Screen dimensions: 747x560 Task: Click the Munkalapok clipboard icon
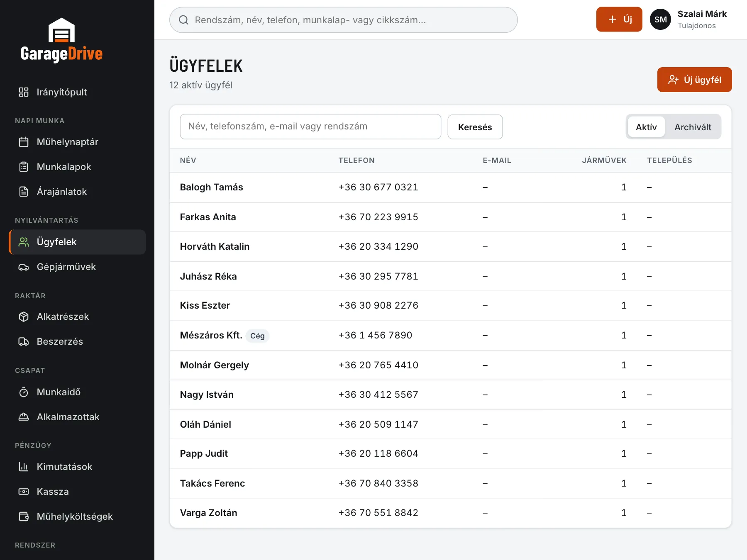[24, 167]
